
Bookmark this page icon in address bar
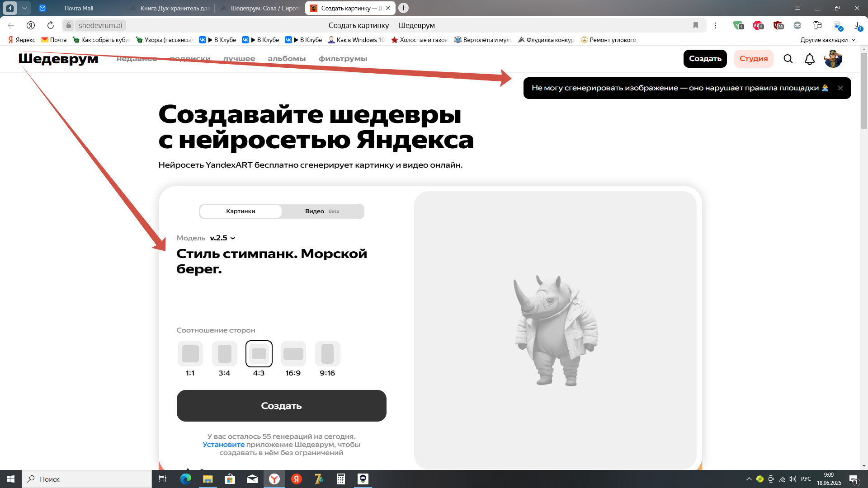coord(696,25)
